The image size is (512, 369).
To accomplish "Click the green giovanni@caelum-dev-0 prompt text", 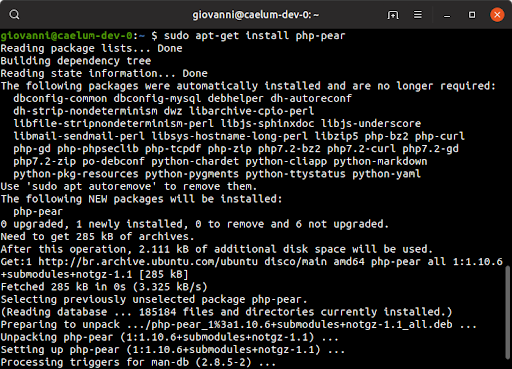I will coord(67,35).
